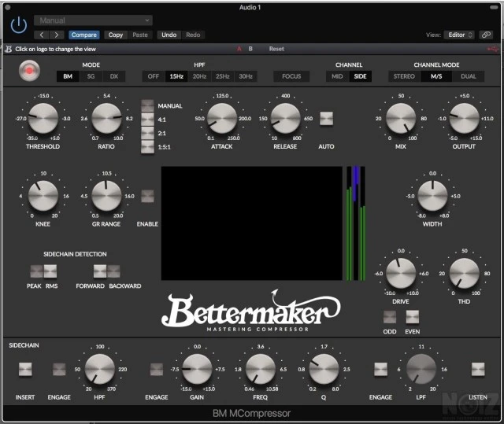Image resolution: width=504 pixels, height=424 pixels.
Task: Choose M/S channel mode
Action: click(436, 76)
